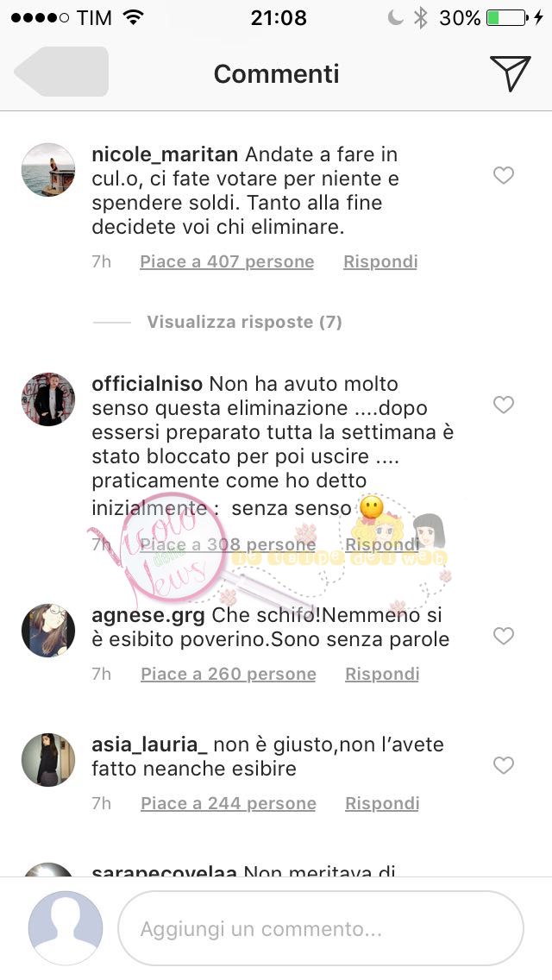The image size is (552, 980).
Task: Open asia_lauria_'s profile avatar
Action: coord(48,760)
